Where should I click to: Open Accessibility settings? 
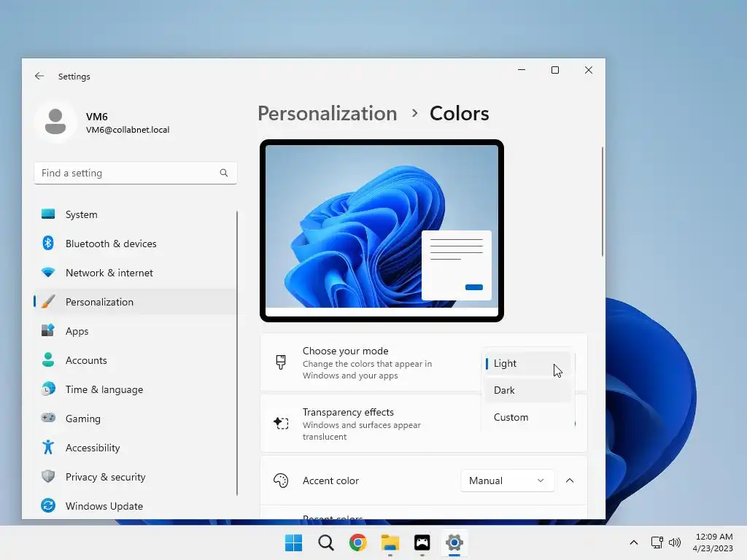(x=135, y=448)
